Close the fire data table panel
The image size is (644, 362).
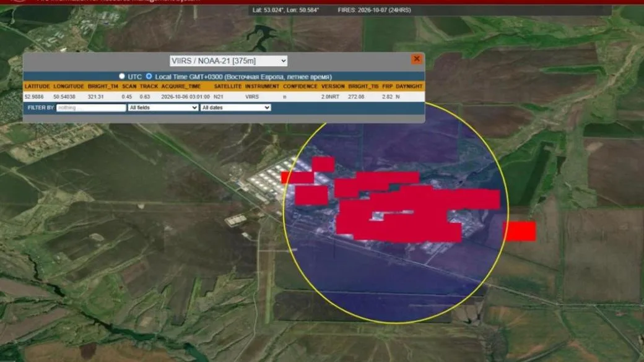[x=417, y=59]
